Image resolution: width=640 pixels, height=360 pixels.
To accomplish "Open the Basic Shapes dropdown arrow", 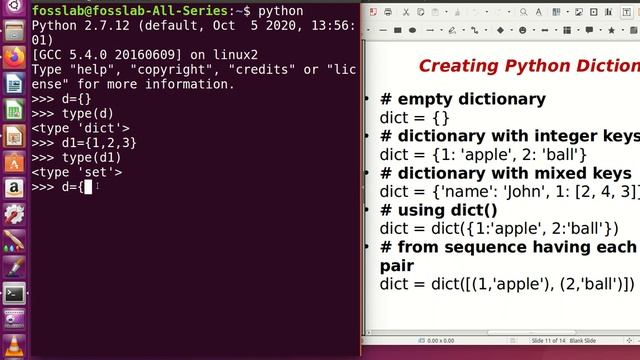I will 511,30.
